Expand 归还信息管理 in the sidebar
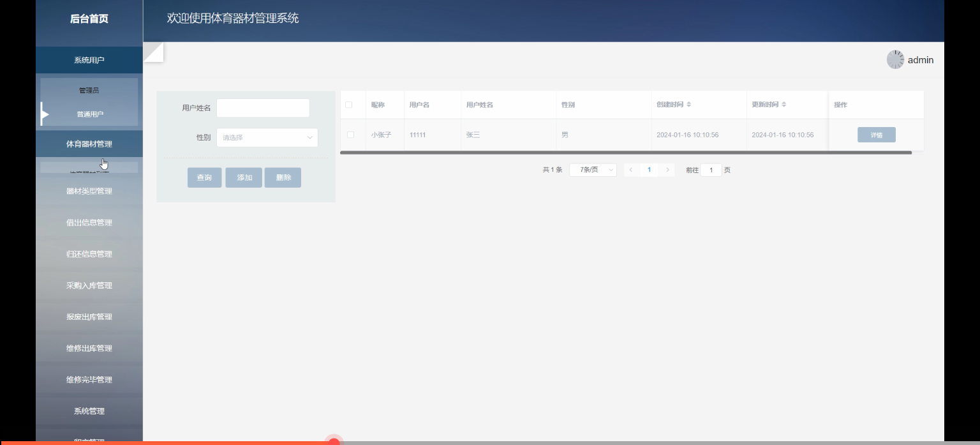The height and width of the screenshot is (445, 980). tap(89, 254)
